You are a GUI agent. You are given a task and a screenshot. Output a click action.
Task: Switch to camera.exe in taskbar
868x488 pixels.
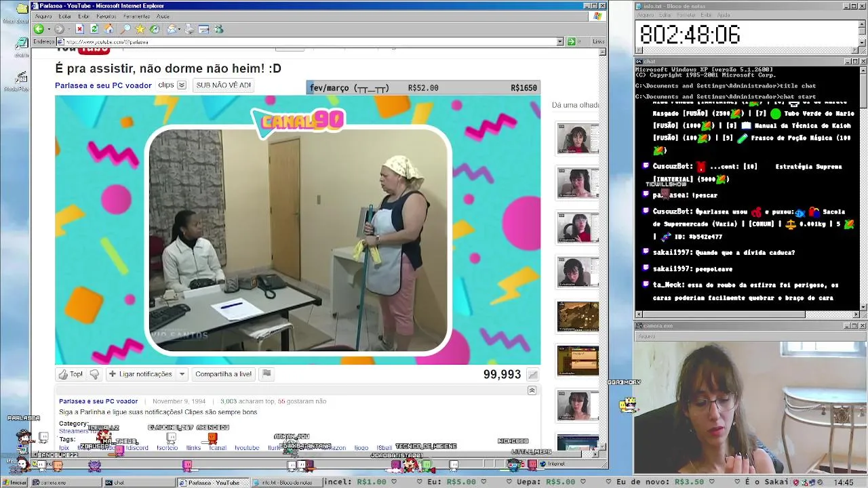pos(66,483)
